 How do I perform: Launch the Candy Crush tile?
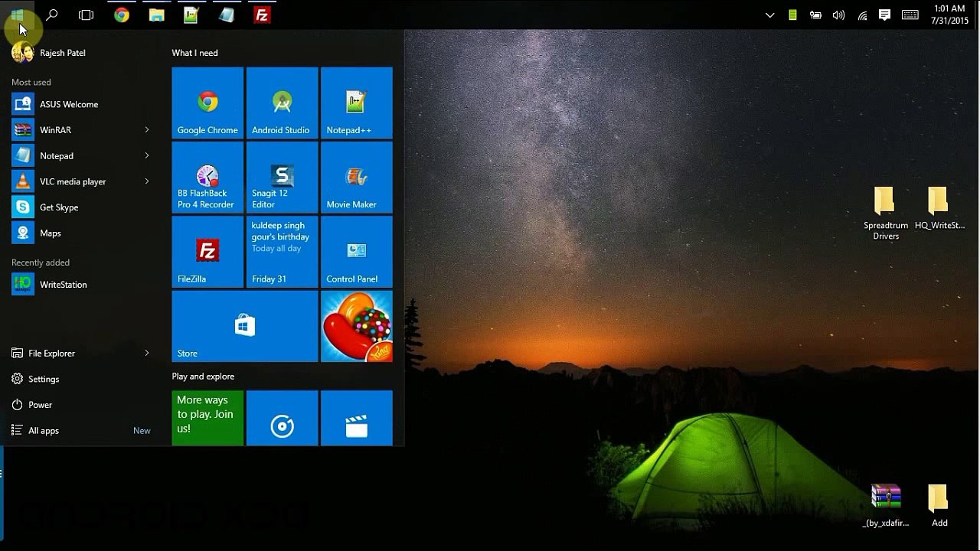tap(356, 325)
